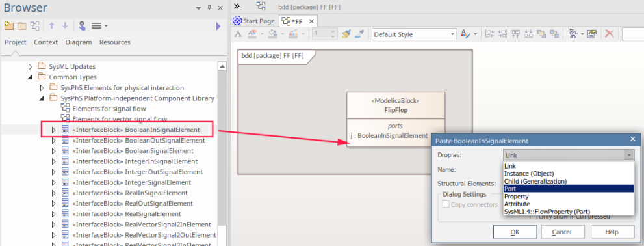Viewport: 644px width, 246px height.
Task: Click the OK button
Action: [515, 232]
